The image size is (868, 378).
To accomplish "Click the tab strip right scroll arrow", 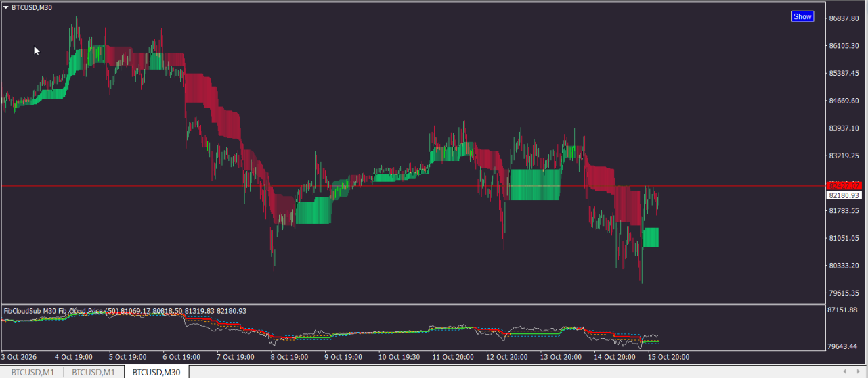I will [x=858, y=371].
